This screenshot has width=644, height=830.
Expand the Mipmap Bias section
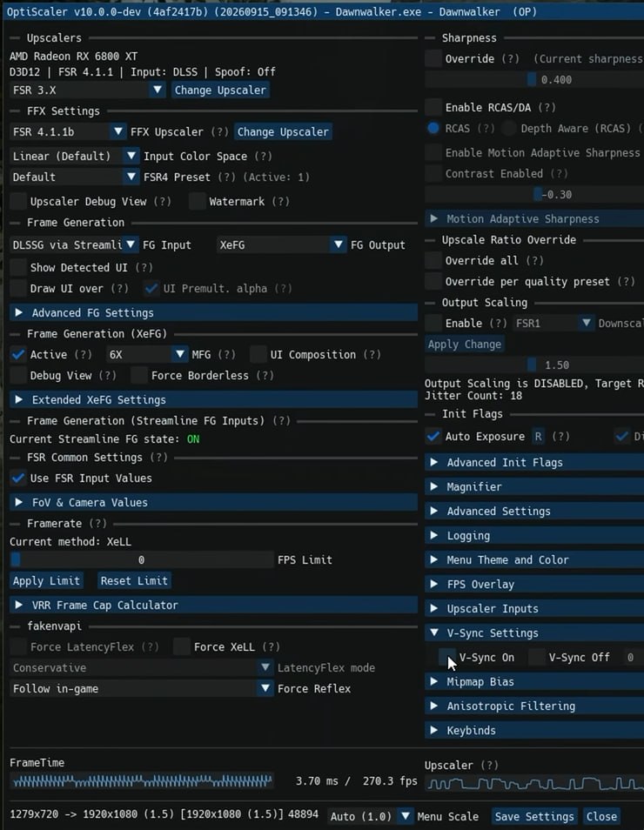pos(534,681)
